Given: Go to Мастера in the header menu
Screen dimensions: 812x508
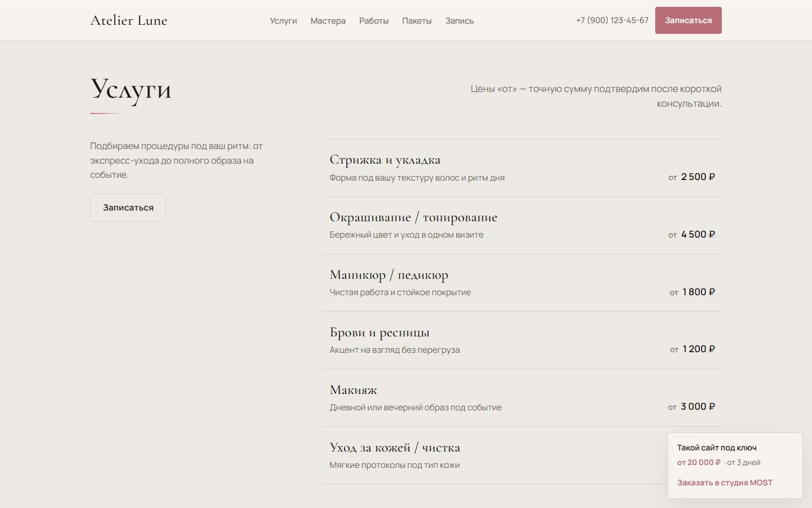Looking at the screenshot, I should tap(328, 21).
